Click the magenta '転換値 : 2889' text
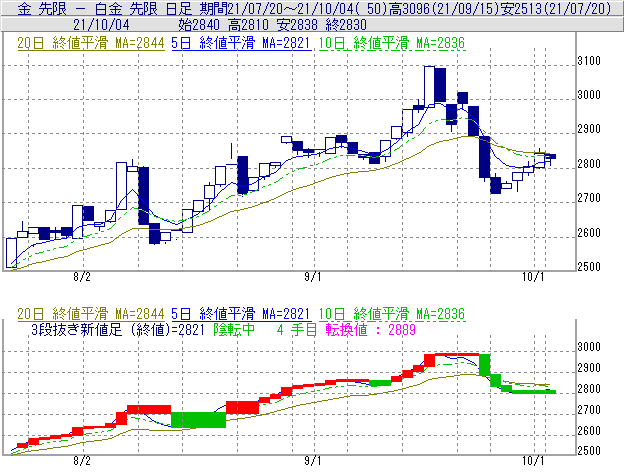The image size is (624, 475). pos(370,330)
